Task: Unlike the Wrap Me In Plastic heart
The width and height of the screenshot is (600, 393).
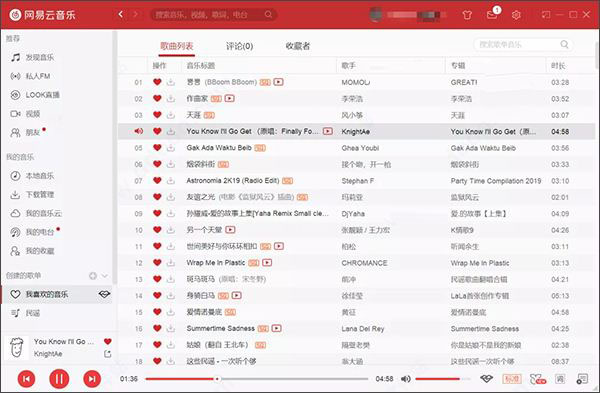Action: pyautogui.click(x=157, y=263)
